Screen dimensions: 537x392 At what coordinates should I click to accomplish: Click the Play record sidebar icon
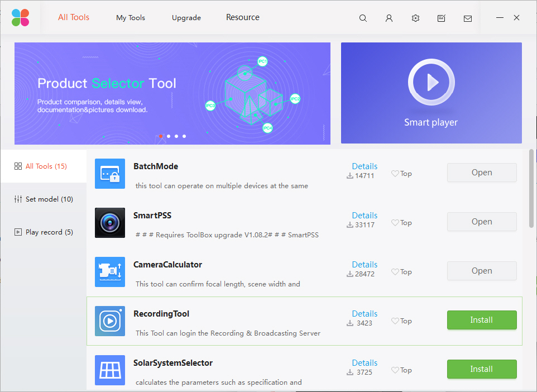pyautogui.click(x=18, y=232)
